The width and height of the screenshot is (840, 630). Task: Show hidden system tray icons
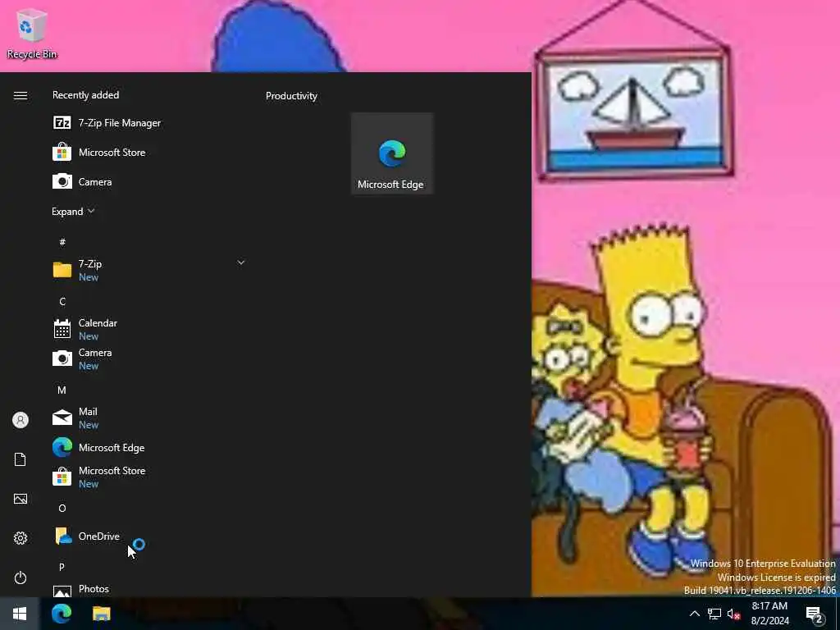(694, 614)
